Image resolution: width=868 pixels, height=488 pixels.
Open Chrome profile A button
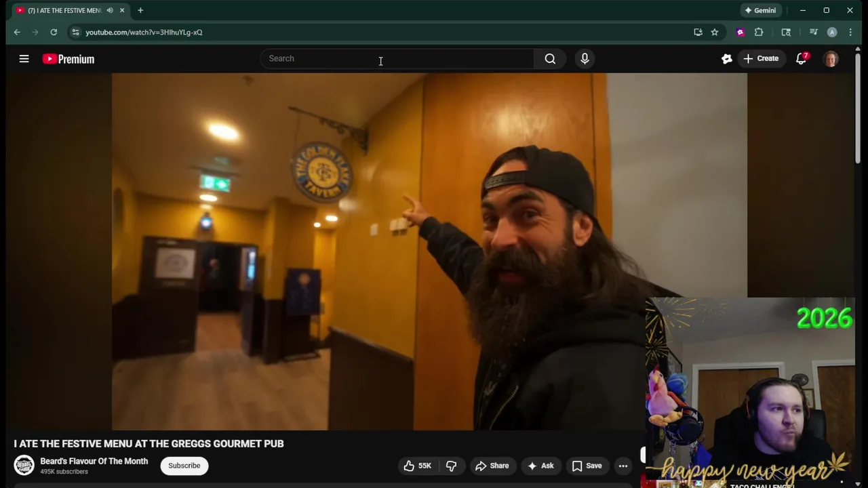(832, 32)
